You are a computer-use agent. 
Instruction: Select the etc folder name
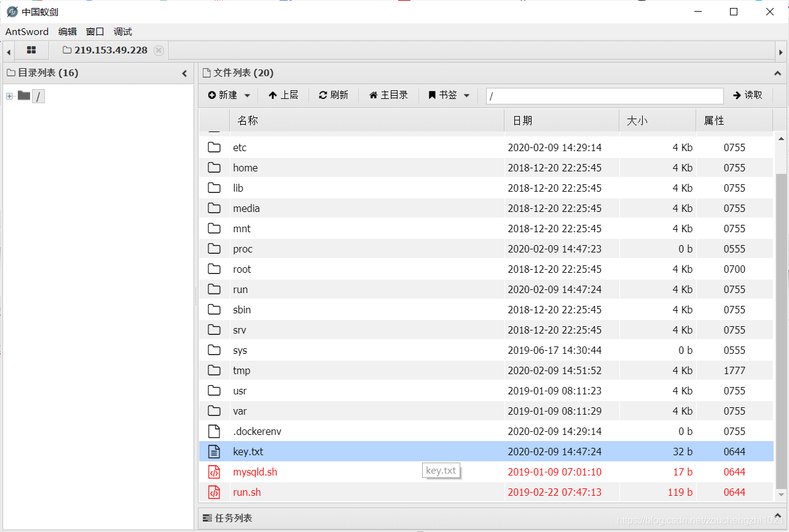pos(240,147)
